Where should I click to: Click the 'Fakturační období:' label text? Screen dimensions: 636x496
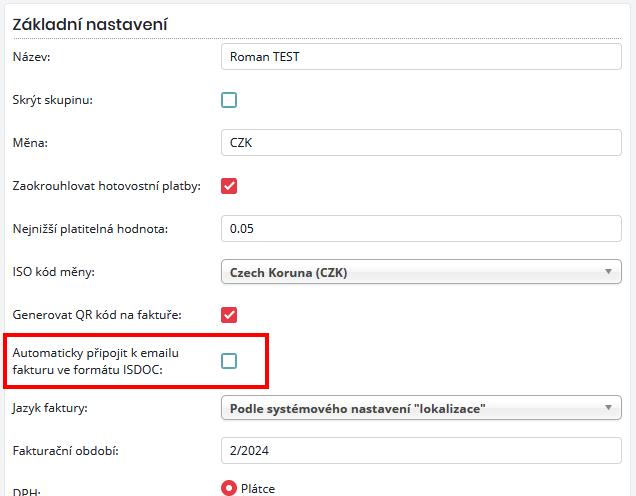[66, 451]
